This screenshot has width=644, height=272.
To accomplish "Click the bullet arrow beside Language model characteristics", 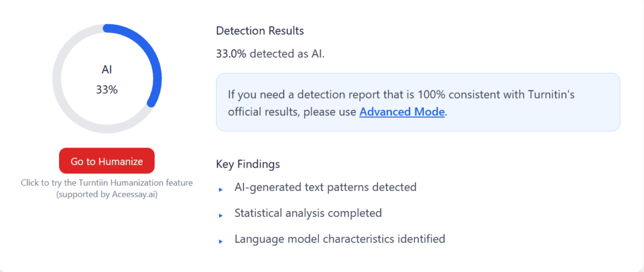I will (221, 241).
